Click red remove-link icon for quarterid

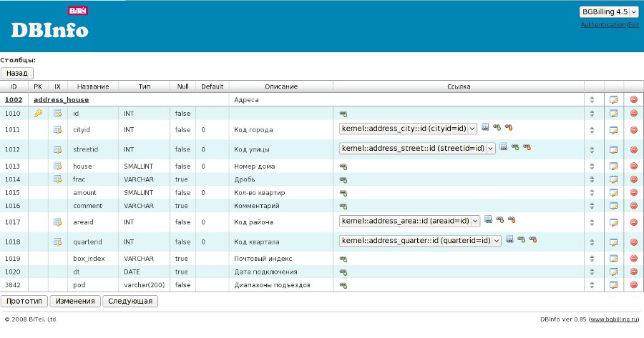click(x=532, y=239)
